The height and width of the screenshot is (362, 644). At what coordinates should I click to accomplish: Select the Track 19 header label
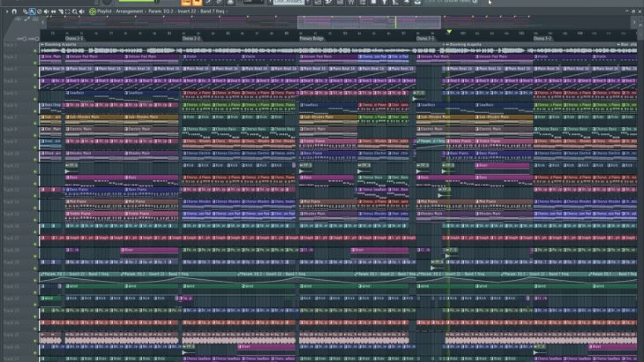pyautogui.click(x=11, y=262)
